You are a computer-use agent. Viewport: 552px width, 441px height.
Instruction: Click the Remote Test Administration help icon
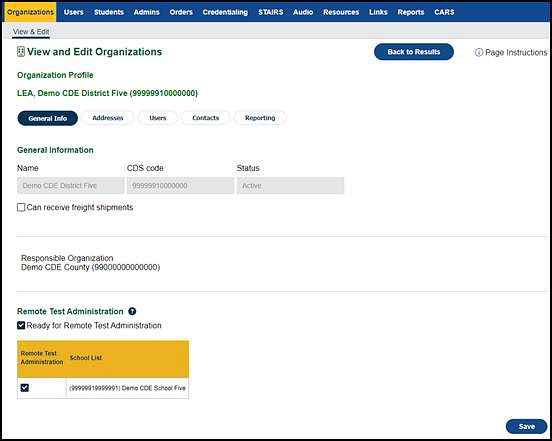(x=132, y=311)
